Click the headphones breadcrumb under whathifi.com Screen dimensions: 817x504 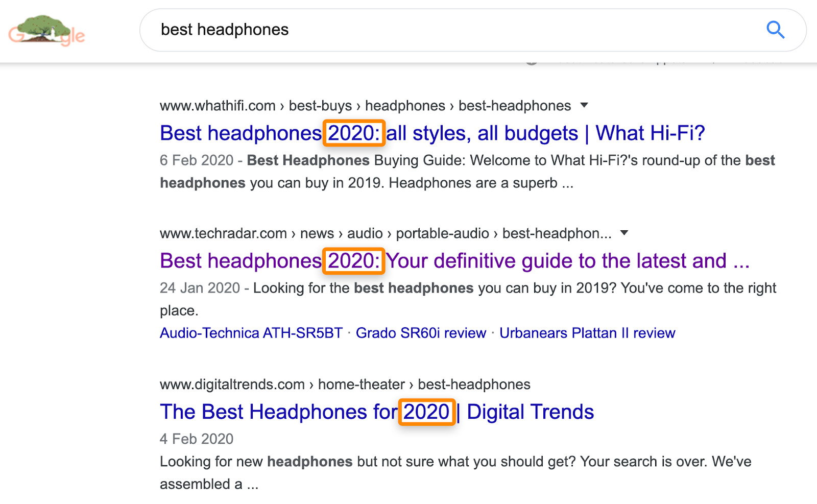406,105
